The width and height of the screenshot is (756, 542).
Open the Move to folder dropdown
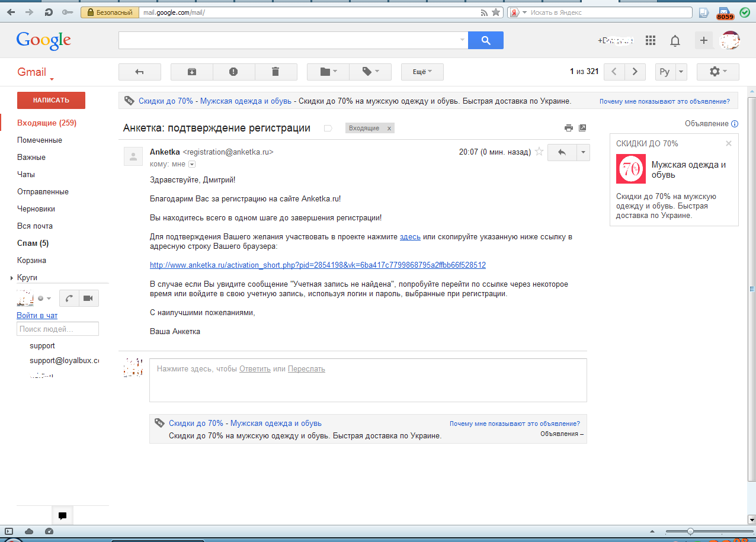328,72
